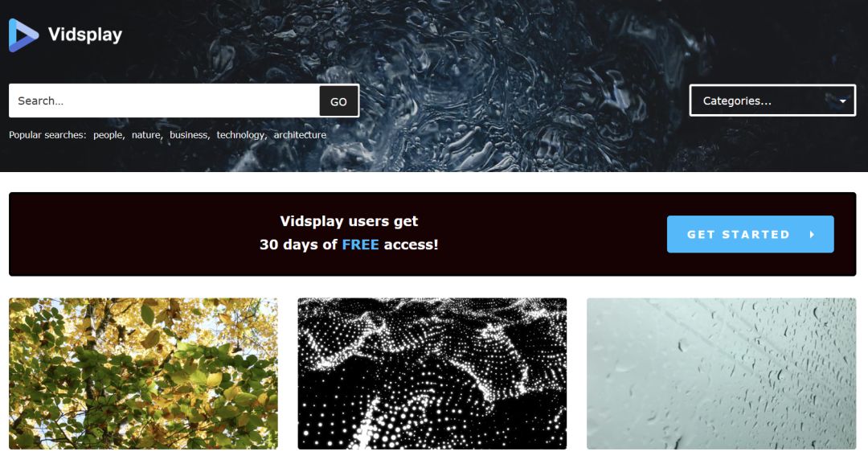This screenshot has height=460, width=868.
Task: Click the dark promo banner background
Action: point(138,235)
